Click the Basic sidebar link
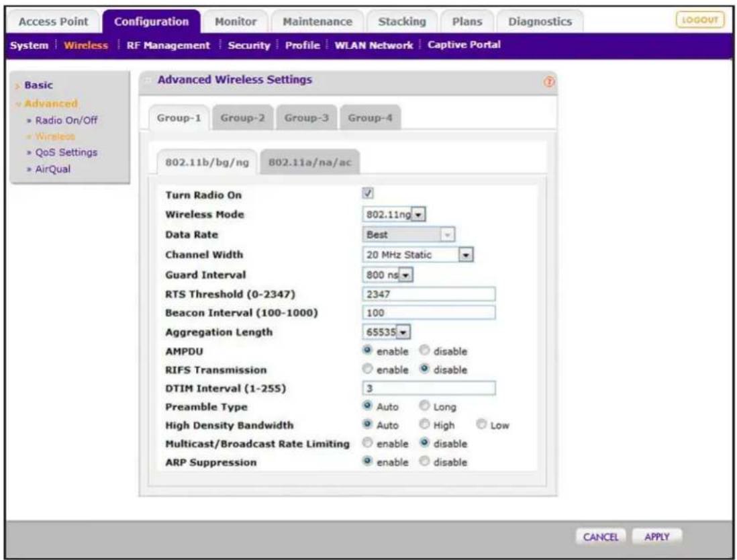This screenshot has height=560, width=737. [x=38, y=85]
